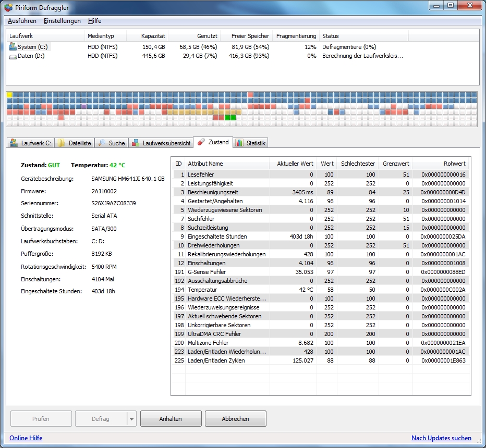Click the Rohwert column header
Screen dimensions: 486x448
pyautogui.click(x=441, y=164)
